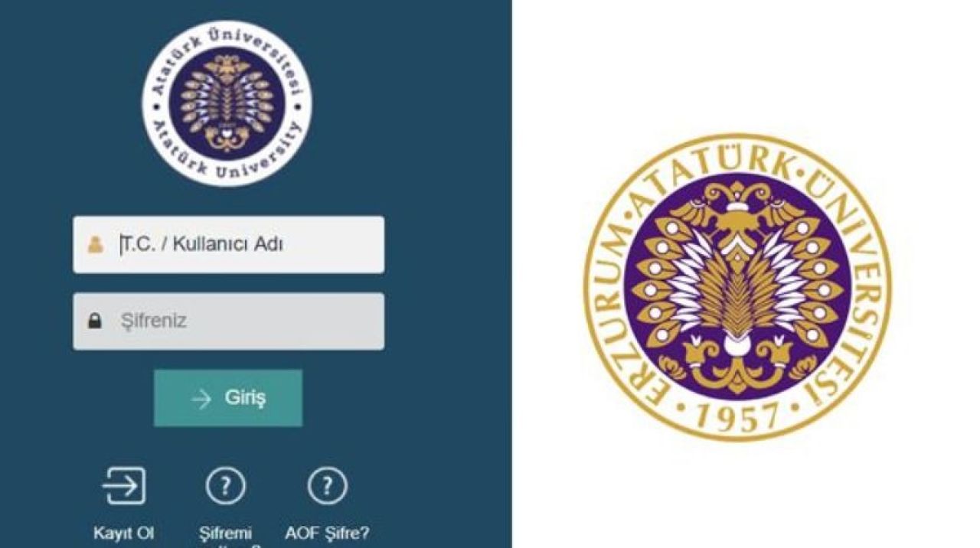Screen dimensions: 980x548
Task: Click the Atatürk University circular logo above the login form
Action: click(227, 103)
